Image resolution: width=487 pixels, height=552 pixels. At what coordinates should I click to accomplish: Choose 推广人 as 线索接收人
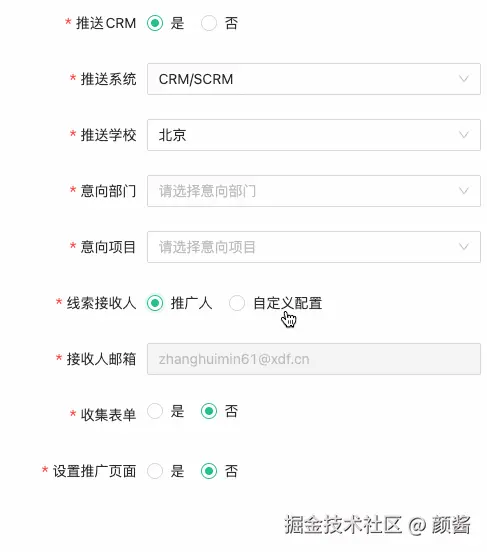(x=155, y=303)
